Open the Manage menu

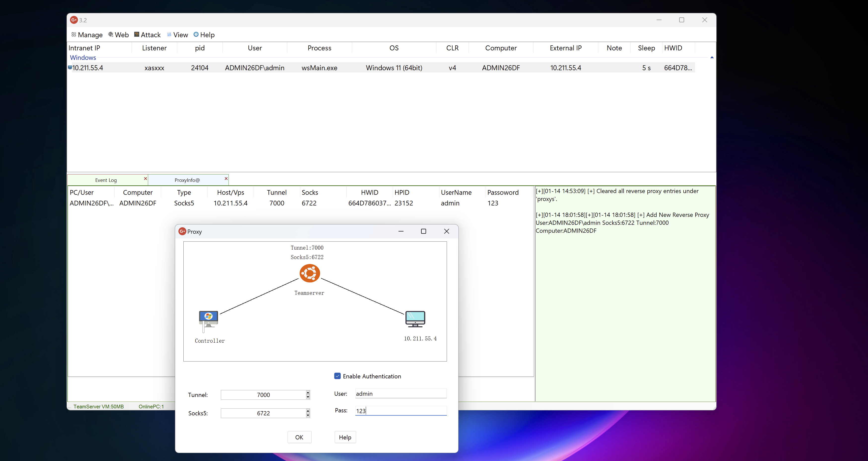coord(87,35)
